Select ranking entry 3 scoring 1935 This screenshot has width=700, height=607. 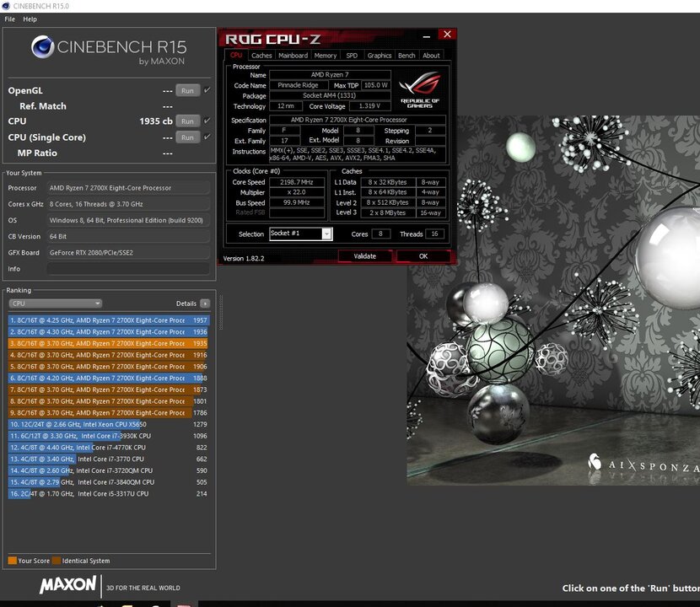[109, 344]
